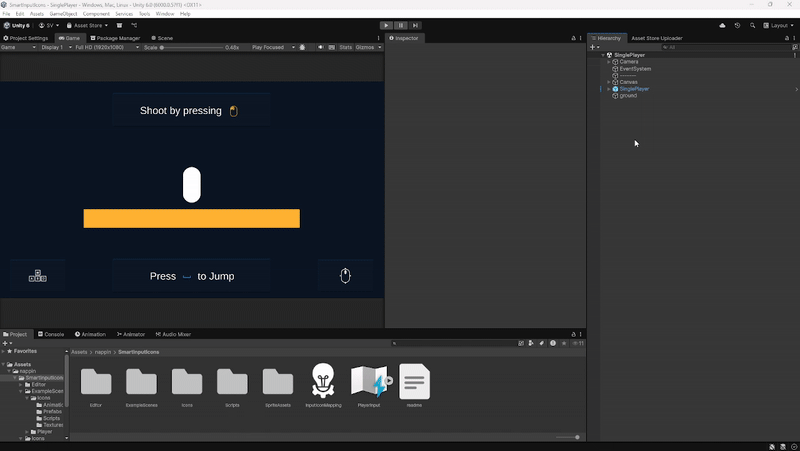
Task: Click the Unity 6 logo button
Action: [17, 26]
